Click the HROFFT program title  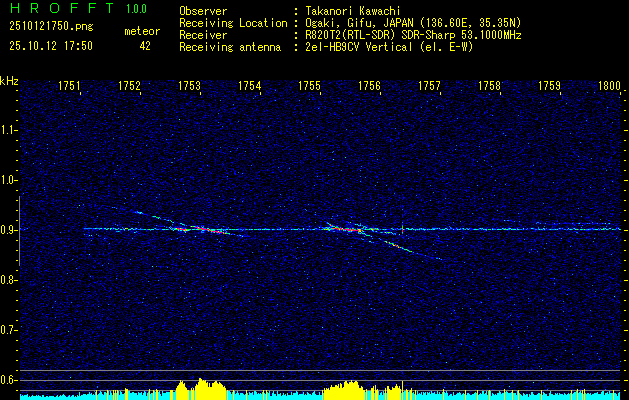point(62,8)
